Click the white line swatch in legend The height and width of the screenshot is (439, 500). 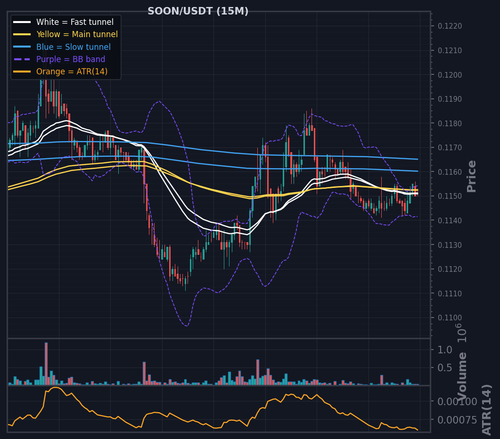22,22
